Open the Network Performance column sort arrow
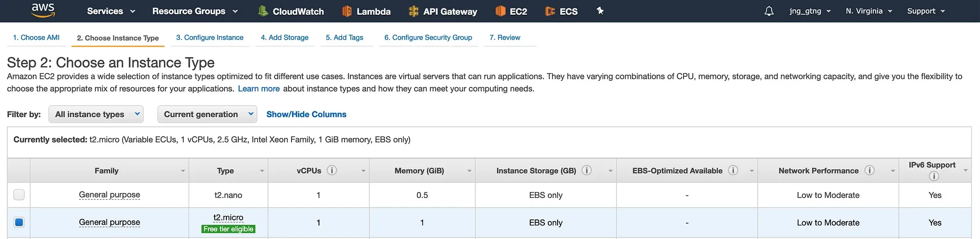 point(893,171)
